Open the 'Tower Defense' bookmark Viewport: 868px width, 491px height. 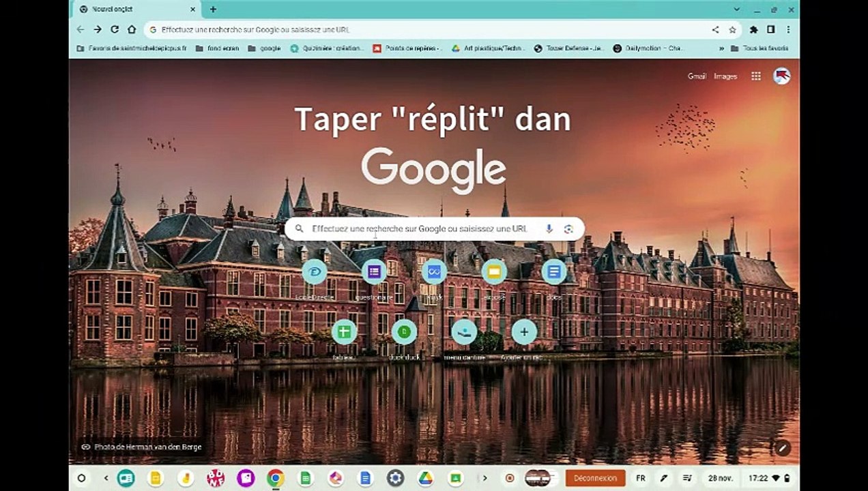click(568, 48)
